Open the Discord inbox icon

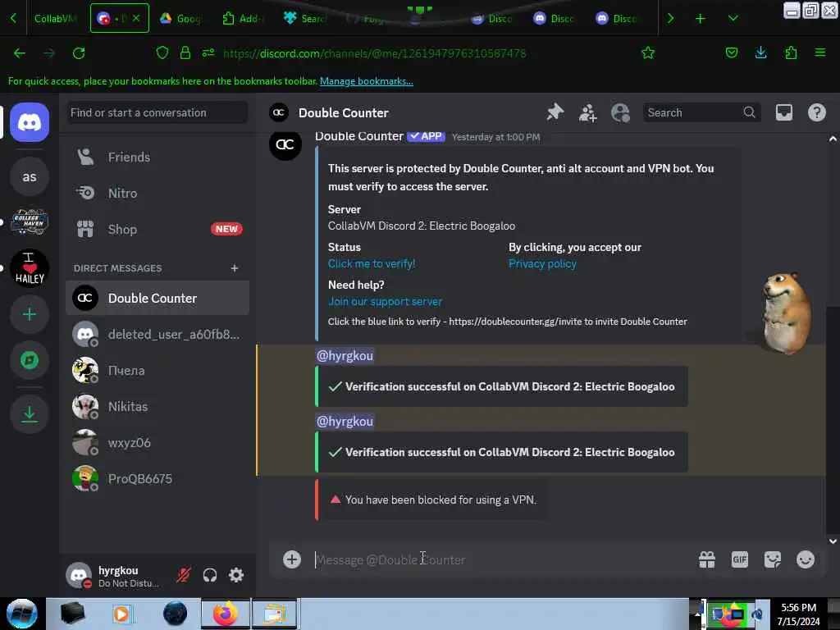coord(783,112)
